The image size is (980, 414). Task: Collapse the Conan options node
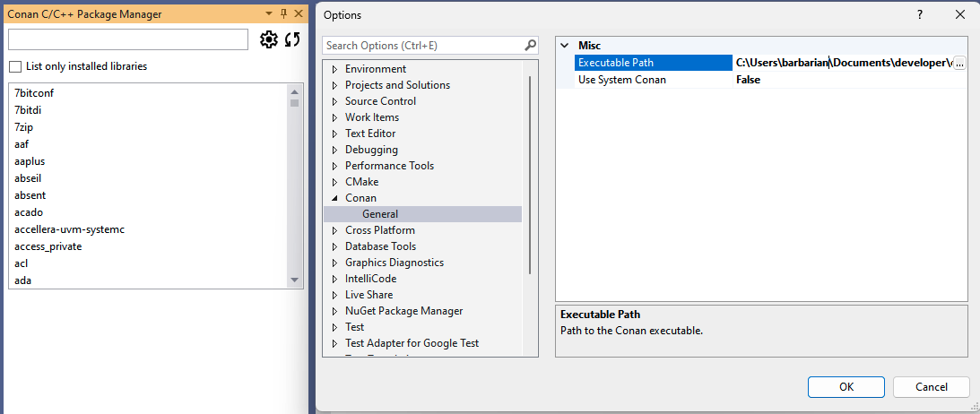tap(334, 198)
